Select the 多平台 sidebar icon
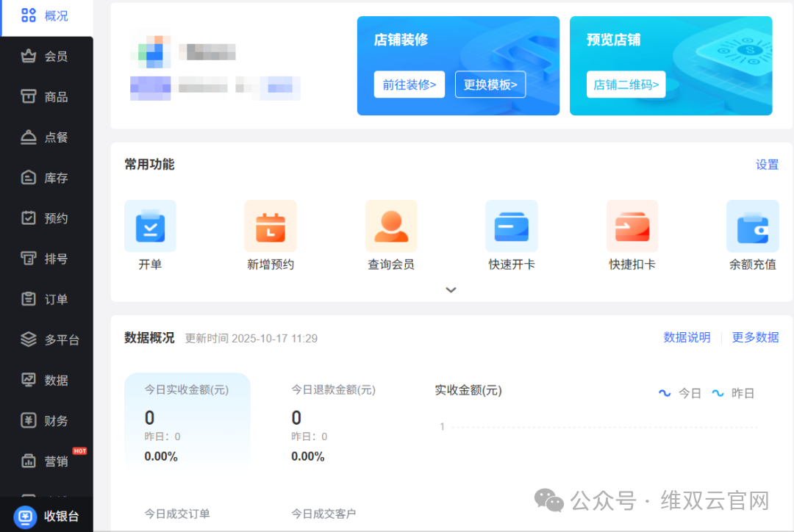Screen dimensions: 794x532 pos(46,339)
